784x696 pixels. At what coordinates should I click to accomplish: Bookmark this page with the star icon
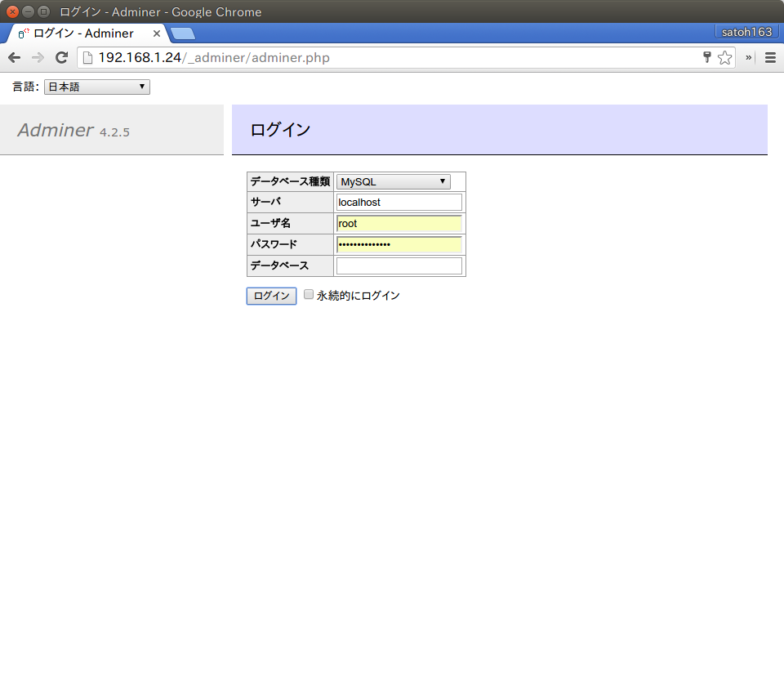[x=724, y=57]
